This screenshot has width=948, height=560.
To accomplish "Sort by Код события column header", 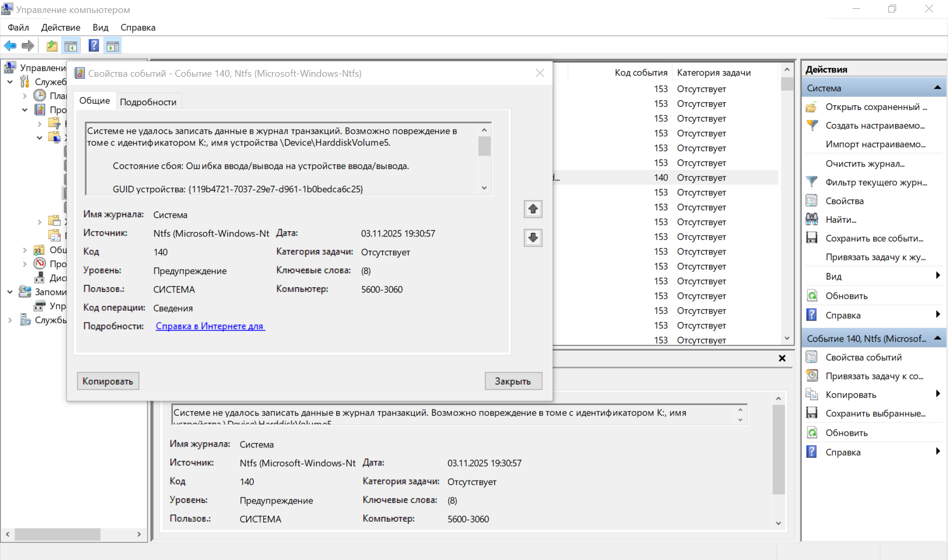I will point(641,73).
